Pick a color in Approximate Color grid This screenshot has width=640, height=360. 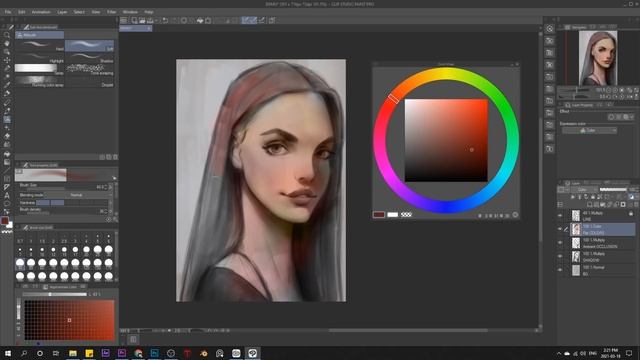69,320
